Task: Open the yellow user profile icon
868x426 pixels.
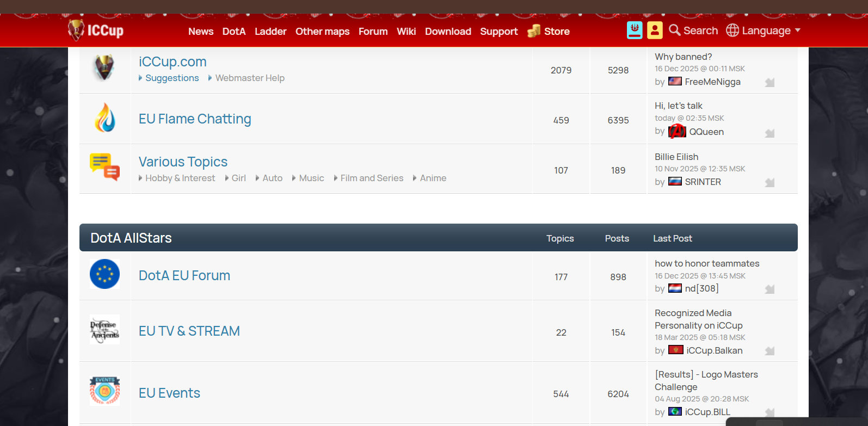Action: click(655, 30)
